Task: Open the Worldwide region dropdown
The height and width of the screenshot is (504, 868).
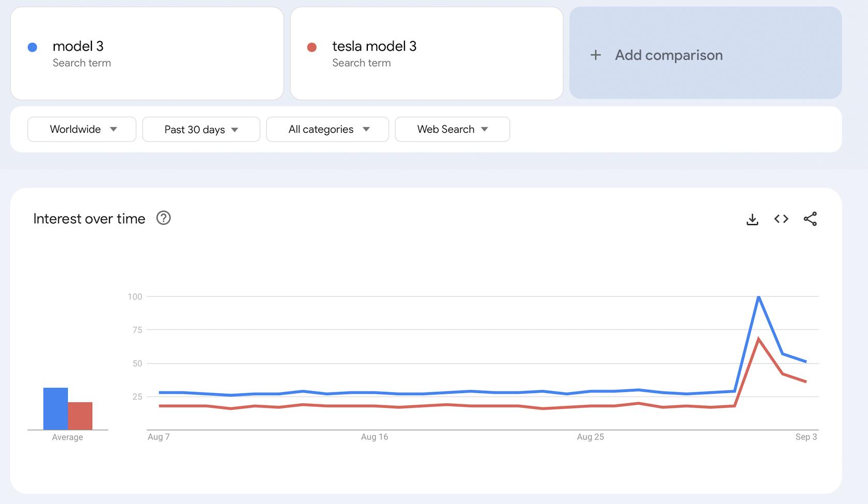Action: pos(82,129)
